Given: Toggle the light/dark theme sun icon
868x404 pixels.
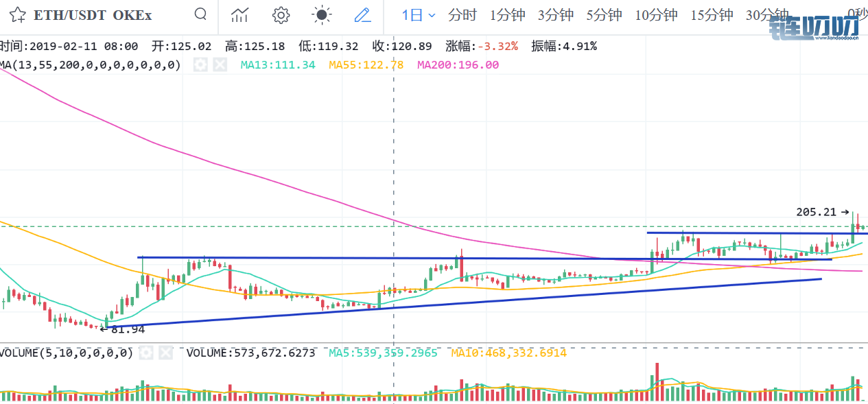Looking at the screenshot, I should (321, 14).
